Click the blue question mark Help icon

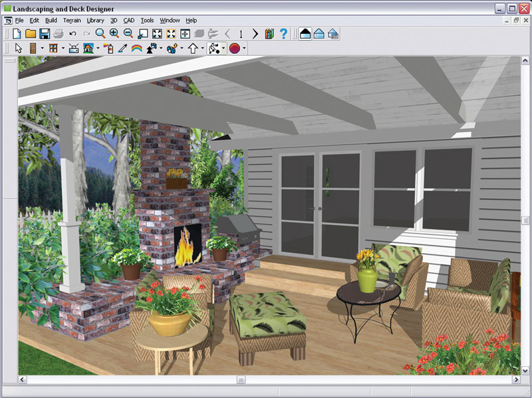click(283, 33)
